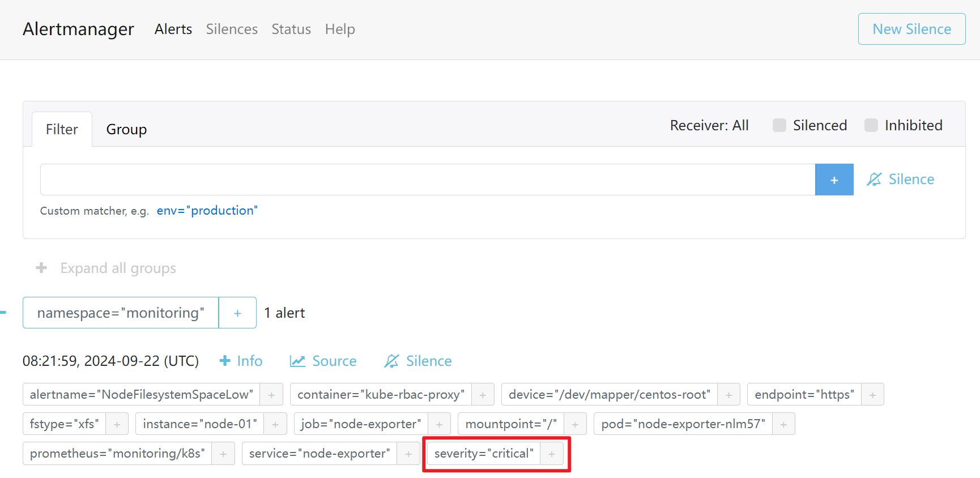Viewport: 980px width, 478px height.
Task: Expand alert Info details
Action: click(x=241, y=361)
